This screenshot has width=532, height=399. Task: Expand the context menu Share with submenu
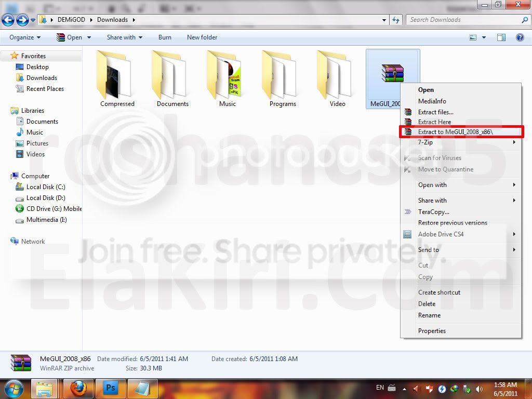coord(461,201)
